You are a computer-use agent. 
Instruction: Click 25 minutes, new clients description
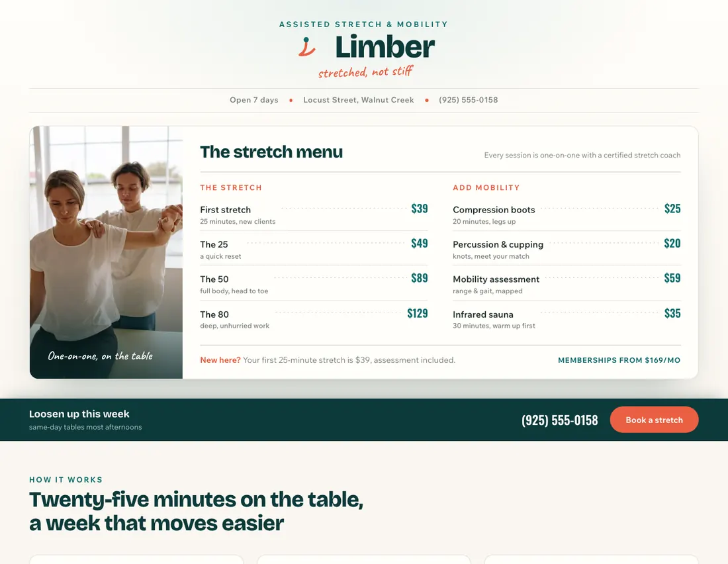pyautogui.click(x=238, y=222)
